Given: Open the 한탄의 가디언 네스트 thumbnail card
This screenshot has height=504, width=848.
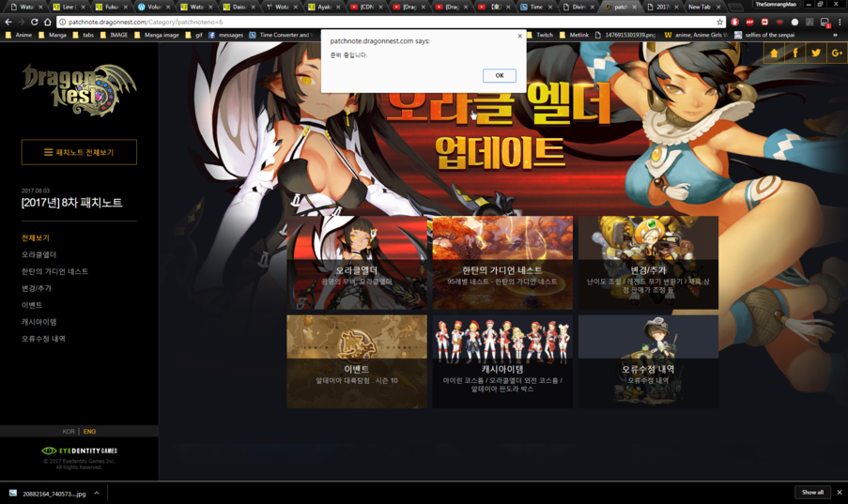Looking at the screenshot, I should tap(502, 263).
